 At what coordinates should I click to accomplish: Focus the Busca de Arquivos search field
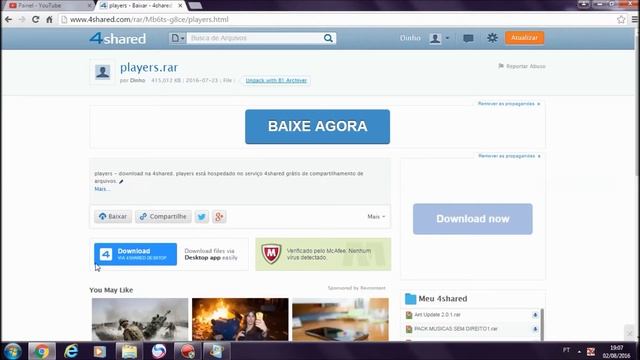tap(254, 38)
